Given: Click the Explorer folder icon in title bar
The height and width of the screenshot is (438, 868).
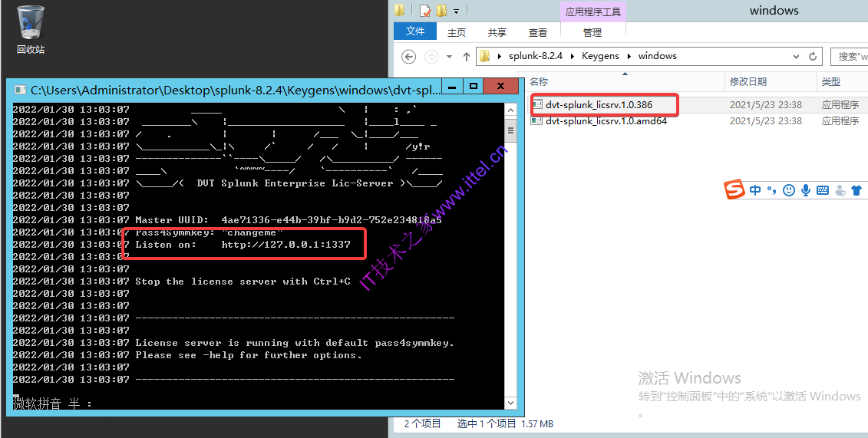Looking at the screenshot, I should click(x=399, y=10).
